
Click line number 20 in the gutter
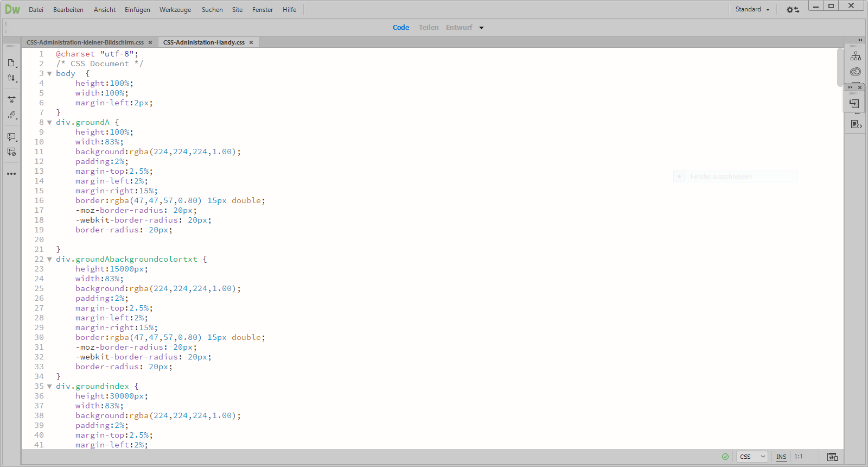[39, 239]
